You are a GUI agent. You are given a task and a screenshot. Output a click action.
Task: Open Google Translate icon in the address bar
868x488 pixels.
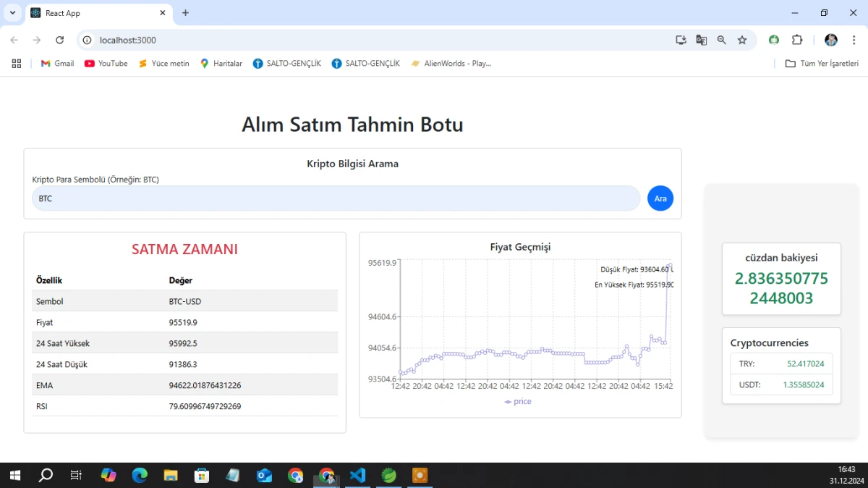[x=701, y=40]
